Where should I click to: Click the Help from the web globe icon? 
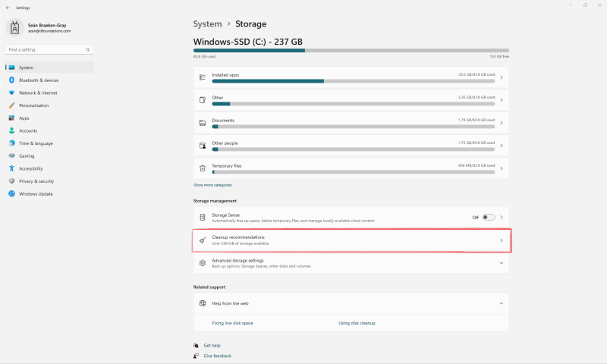point(203,303)
